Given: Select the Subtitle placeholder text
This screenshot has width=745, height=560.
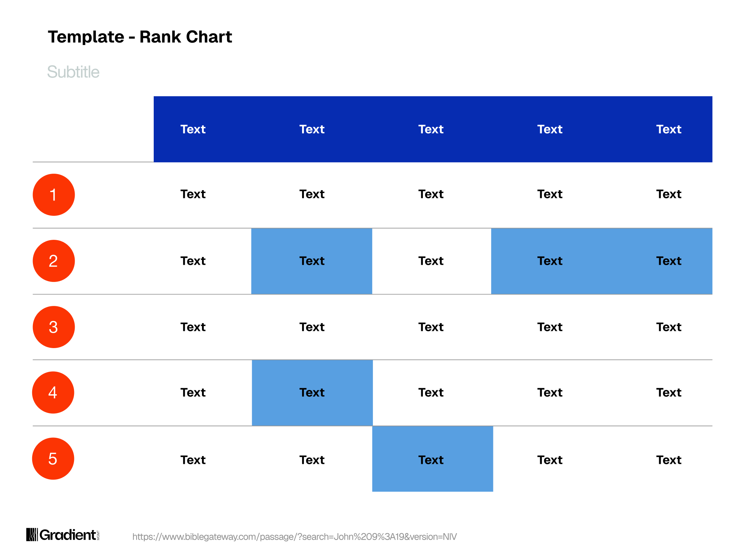Looking at the screenshot, I should pos(73,72).
